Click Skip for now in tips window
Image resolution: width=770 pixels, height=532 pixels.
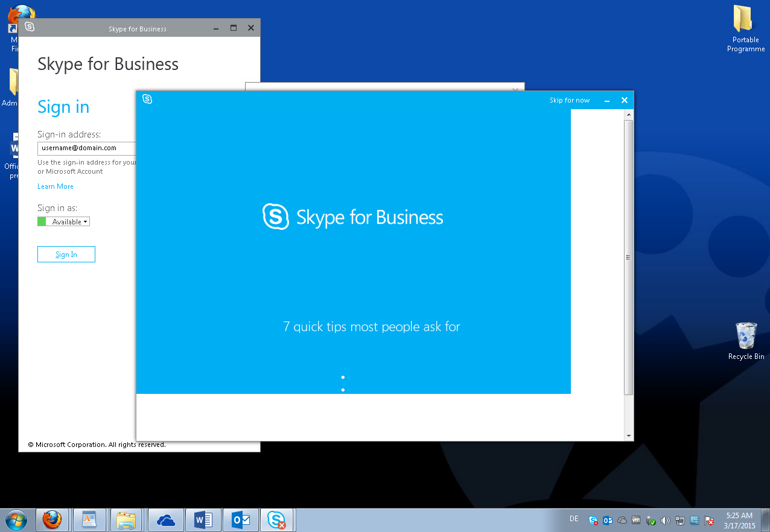[570, 100]
